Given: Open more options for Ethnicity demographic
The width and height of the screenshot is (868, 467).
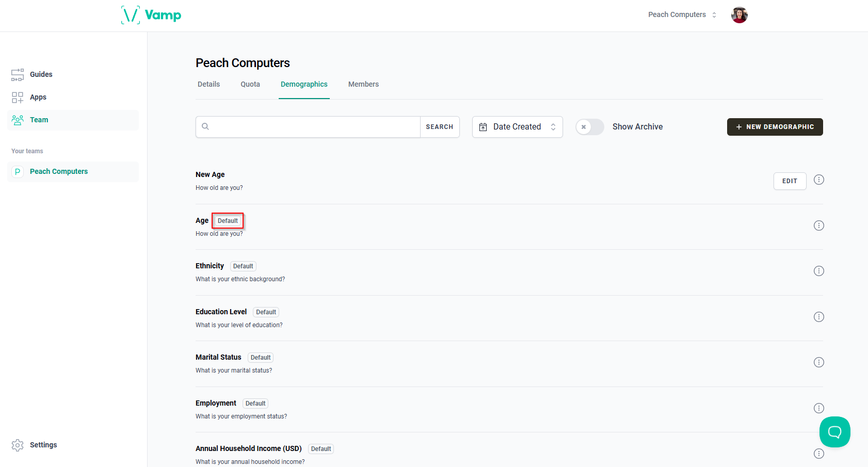Looking at the screenshot, I should tap(818, 271).
